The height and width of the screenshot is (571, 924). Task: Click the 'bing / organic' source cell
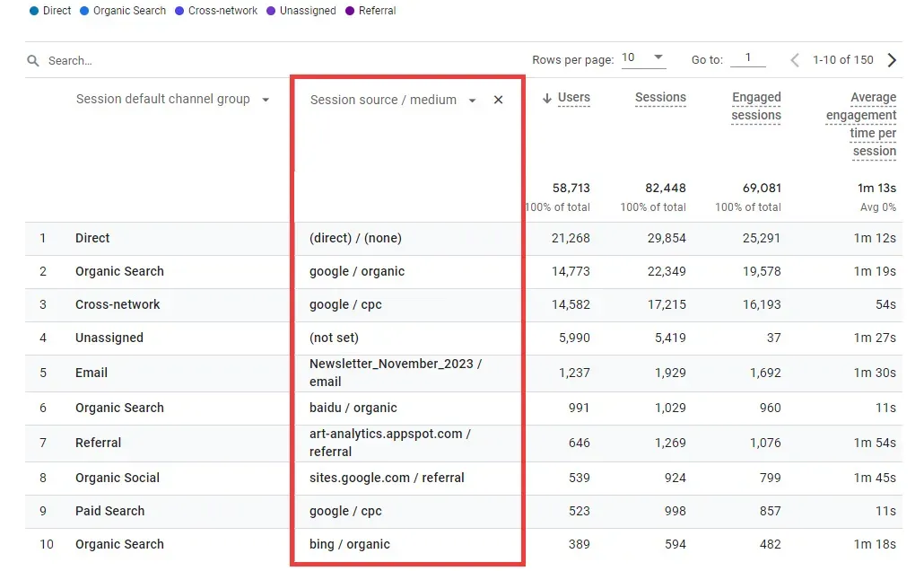point(350,544)
